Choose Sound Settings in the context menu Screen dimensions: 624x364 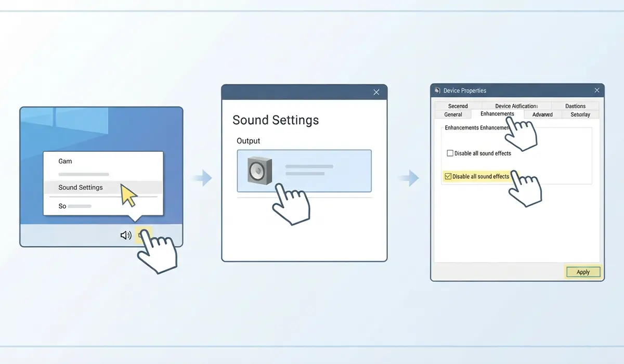click(103, 187)
